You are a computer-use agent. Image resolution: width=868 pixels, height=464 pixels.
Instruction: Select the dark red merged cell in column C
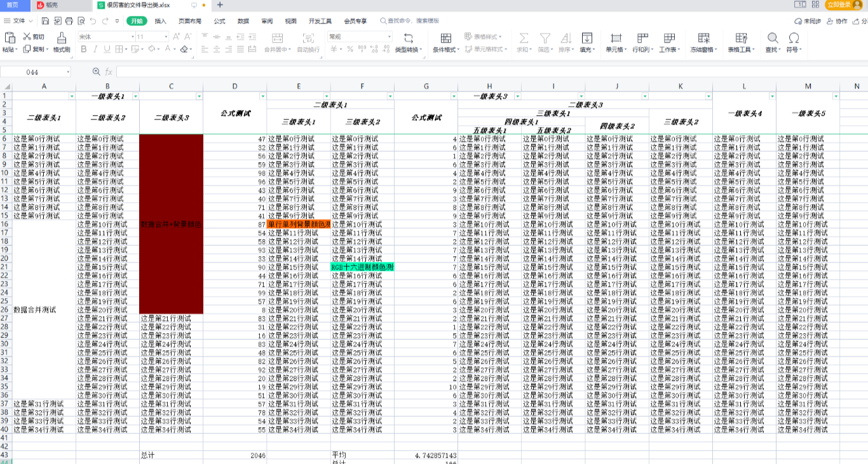172,224
